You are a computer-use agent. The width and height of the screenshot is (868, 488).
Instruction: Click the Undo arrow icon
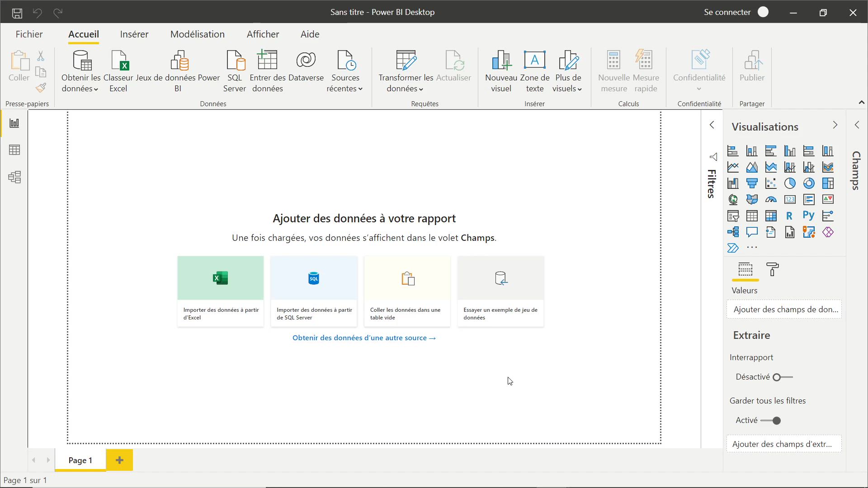point(38,13)
